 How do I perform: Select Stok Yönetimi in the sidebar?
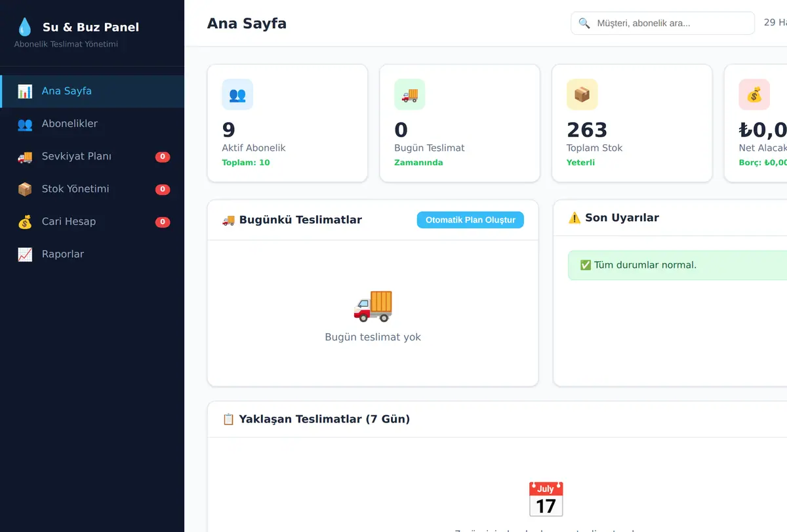click(92, 189)
